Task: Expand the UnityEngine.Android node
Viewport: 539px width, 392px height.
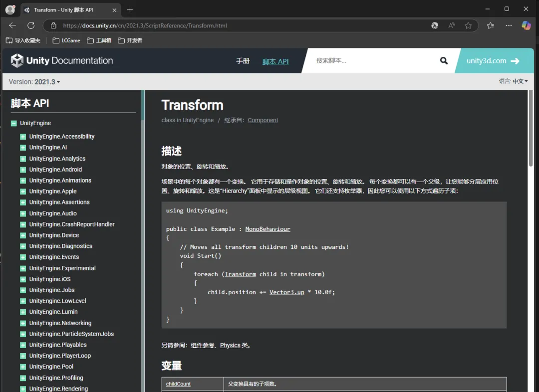Action: click(x=23, y=170)
